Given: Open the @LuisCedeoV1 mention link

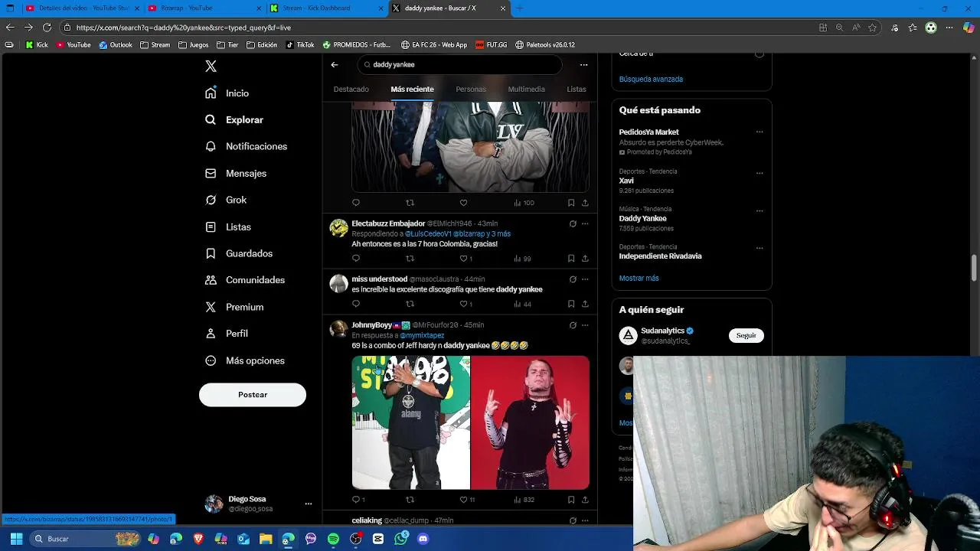Looking at the screenshot, I should (x=428, y=234).
